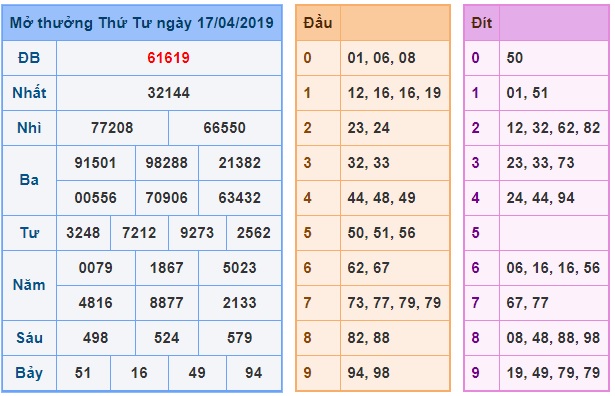Select Đầu values 94, 98
615x396 pixels.
point(369,372)
